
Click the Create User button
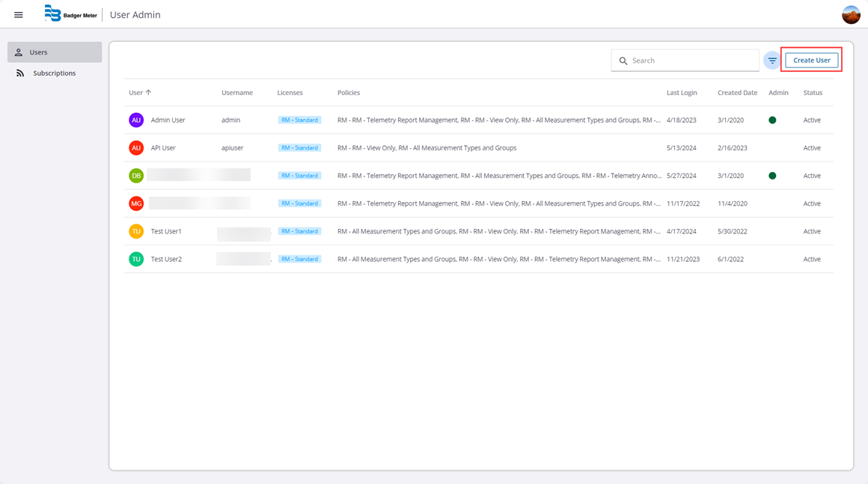coord(811,61)
